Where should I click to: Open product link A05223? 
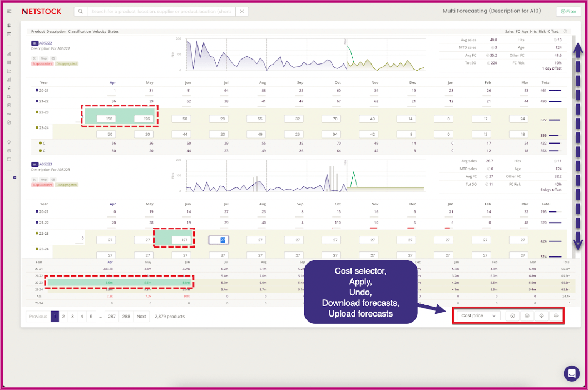46,164
